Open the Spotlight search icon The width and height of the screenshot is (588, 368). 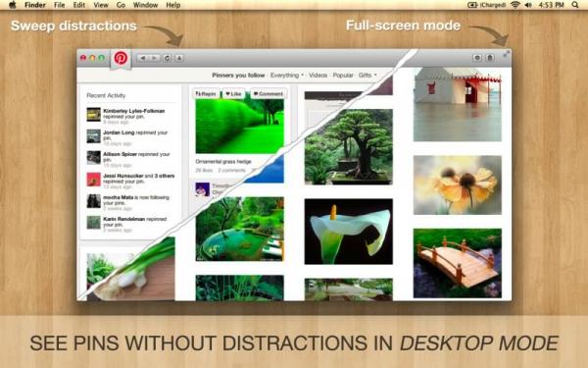575,5
